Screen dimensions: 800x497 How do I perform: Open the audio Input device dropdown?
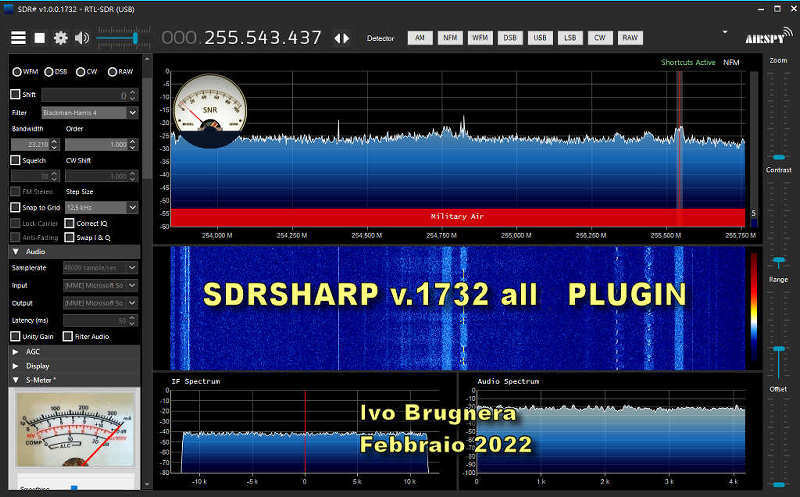pyautogui.click(x=101, y=285)
